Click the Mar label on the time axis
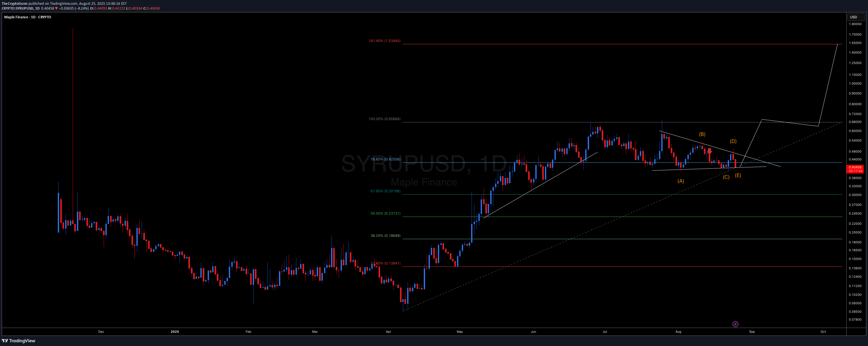Screen dimensions: 868x346 315,332
